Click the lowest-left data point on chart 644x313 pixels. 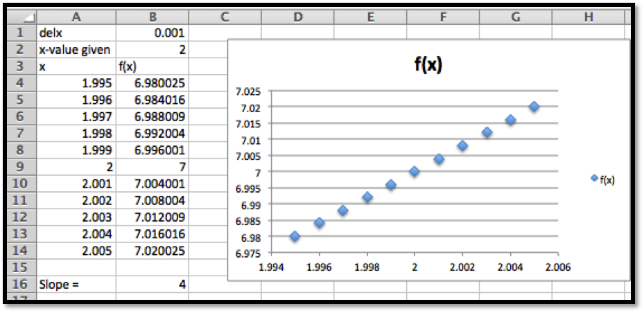click(x=295, y=236)
